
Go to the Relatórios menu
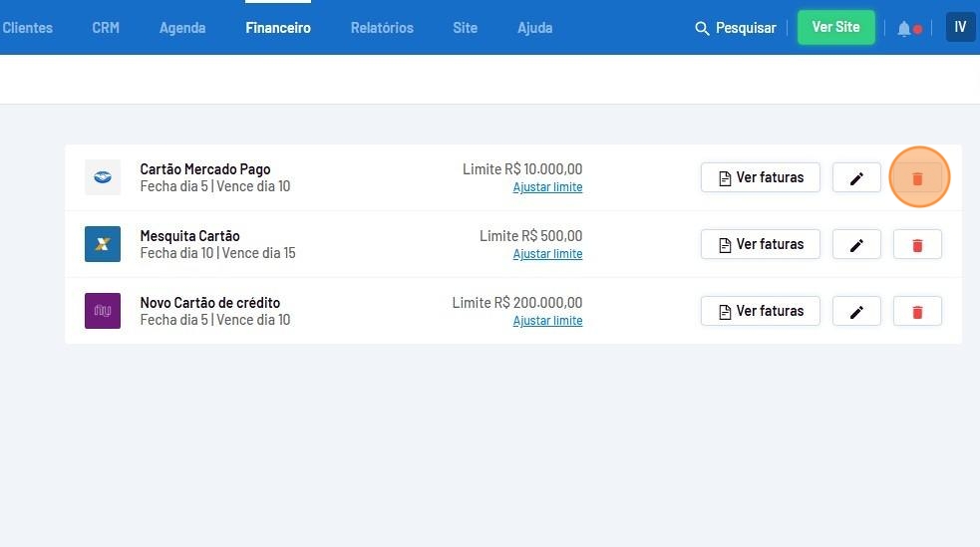click(x=382, y=28)
